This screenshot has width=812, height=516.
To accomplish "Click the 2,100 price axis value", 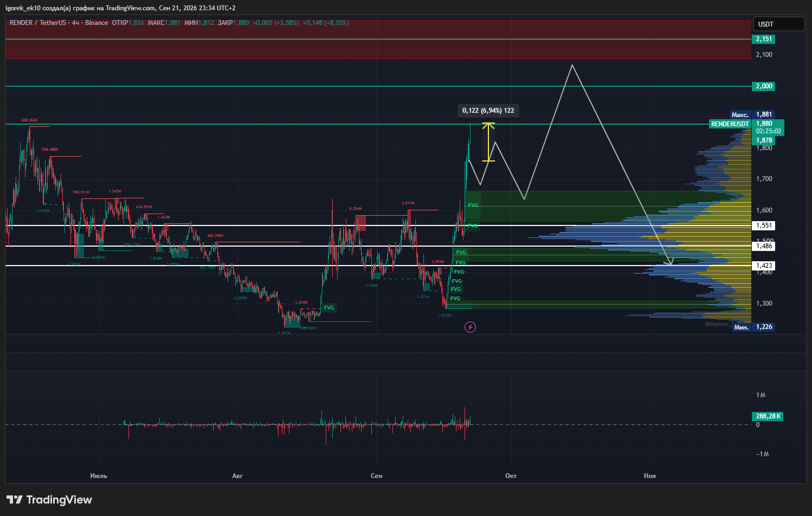I will click(x=764, y=55).
